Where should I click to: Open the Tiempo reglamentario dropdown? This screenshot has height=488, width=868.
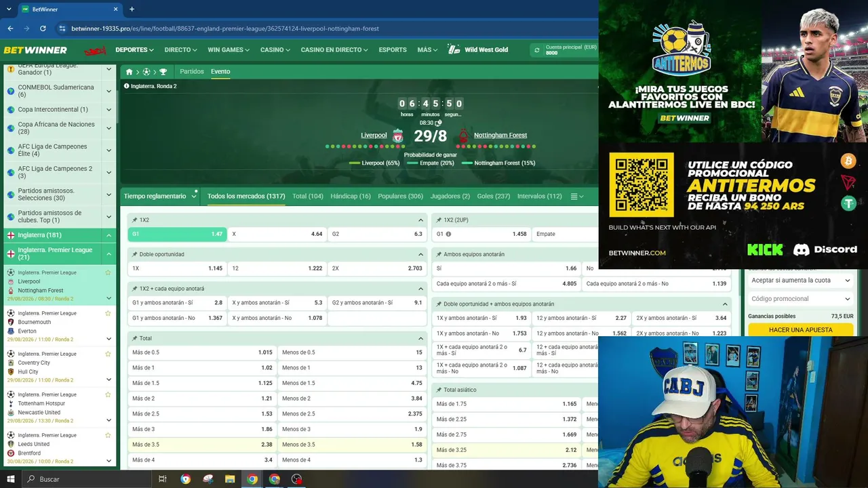pyautogui.click(x=160, y=197)
